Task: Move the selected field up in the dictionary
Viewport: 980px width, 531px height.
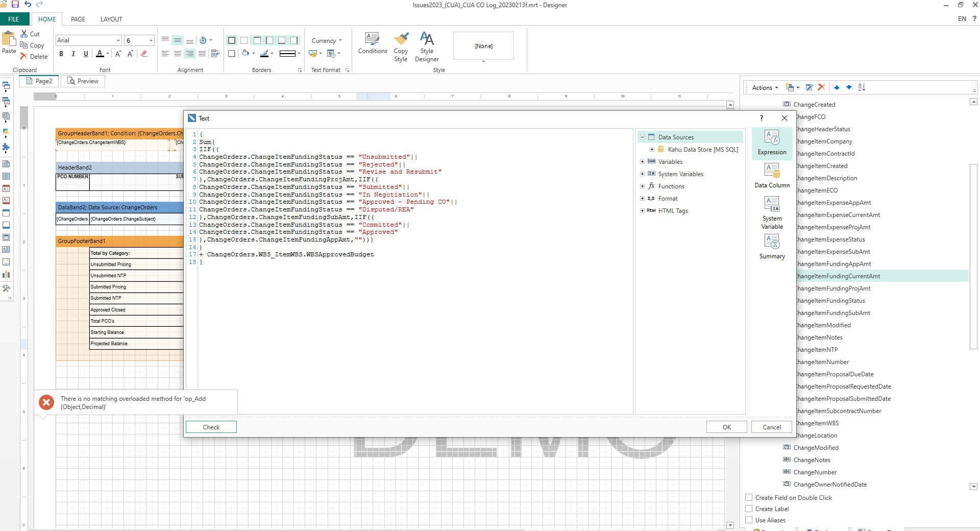Action: click(837, 87)
